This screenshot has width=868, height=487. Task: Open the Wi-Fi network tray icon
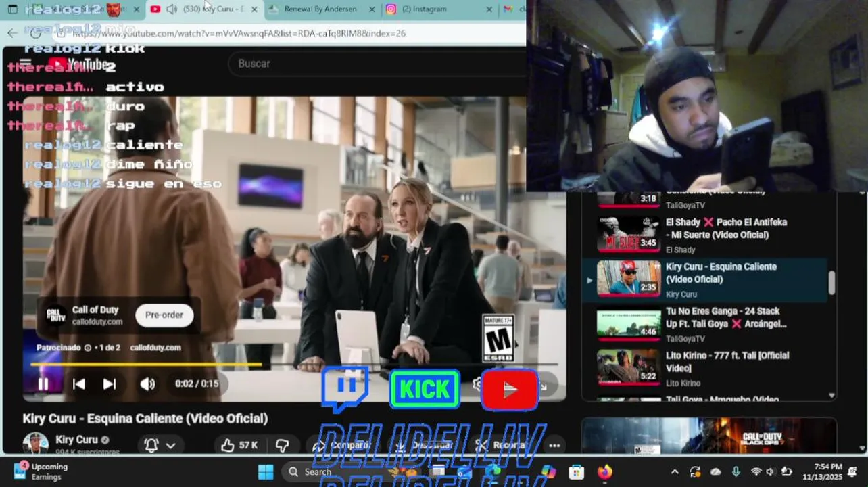click(x=756, y=472)
